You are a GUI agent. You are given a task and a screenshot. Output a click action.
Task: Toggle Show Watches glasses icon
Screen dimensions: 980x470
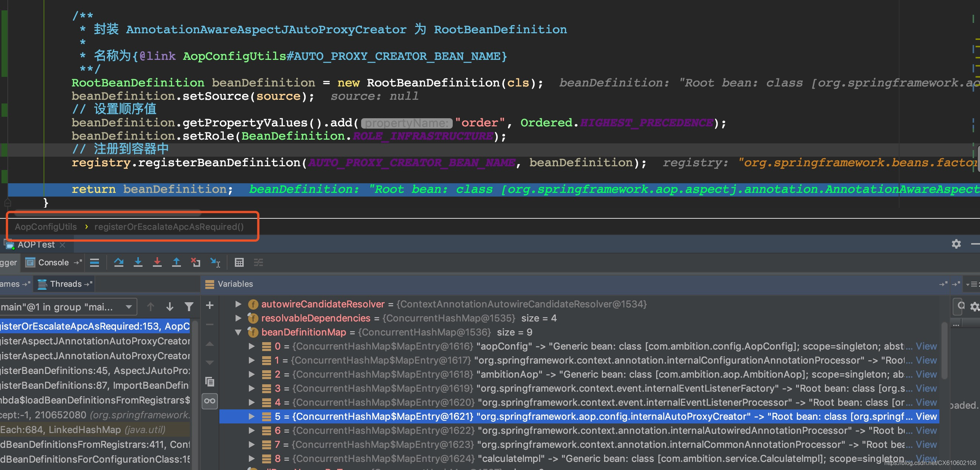click(210, 401)
